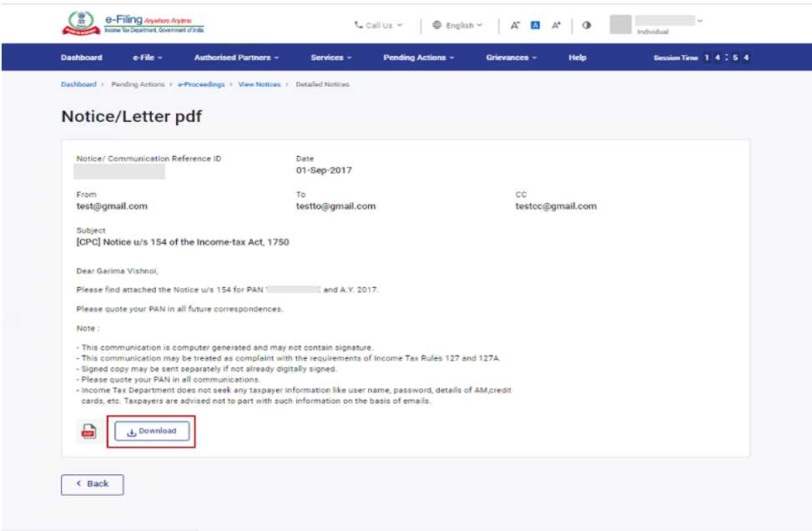
Task: Expand the Services menu
Action: (330, 58)
